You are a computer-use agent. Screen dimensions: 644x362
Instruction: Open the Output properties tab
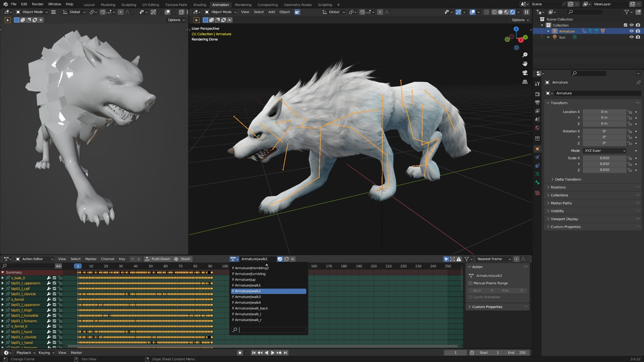tap(537, 103)
